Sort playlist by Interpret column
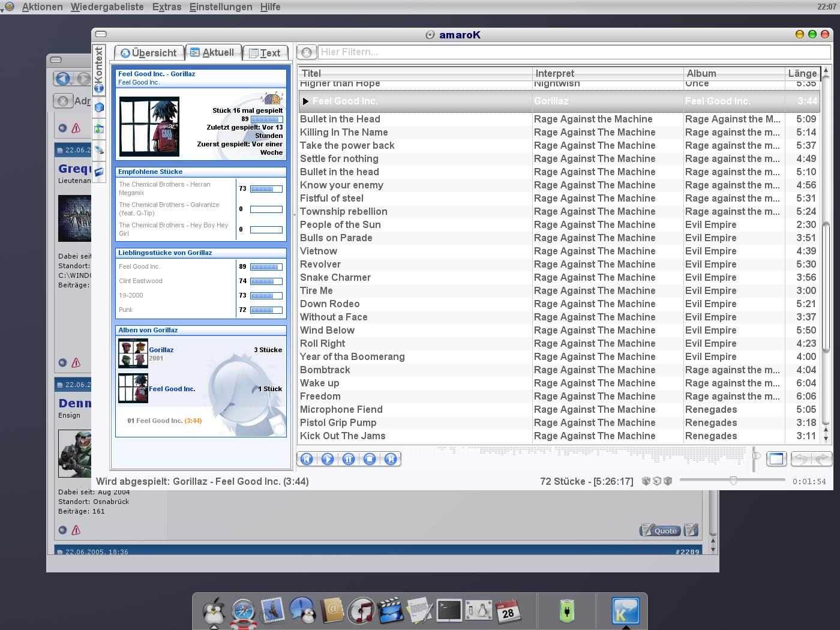Screen dimensions: 840x630 [x=608, y=73]
